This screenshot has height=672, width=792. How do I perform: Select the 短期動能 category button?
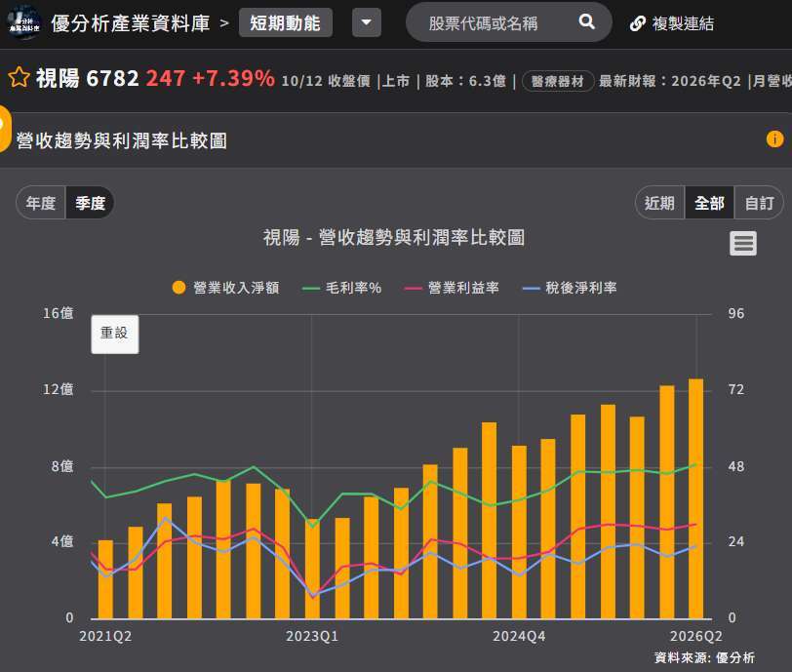(x=286, y=22)
